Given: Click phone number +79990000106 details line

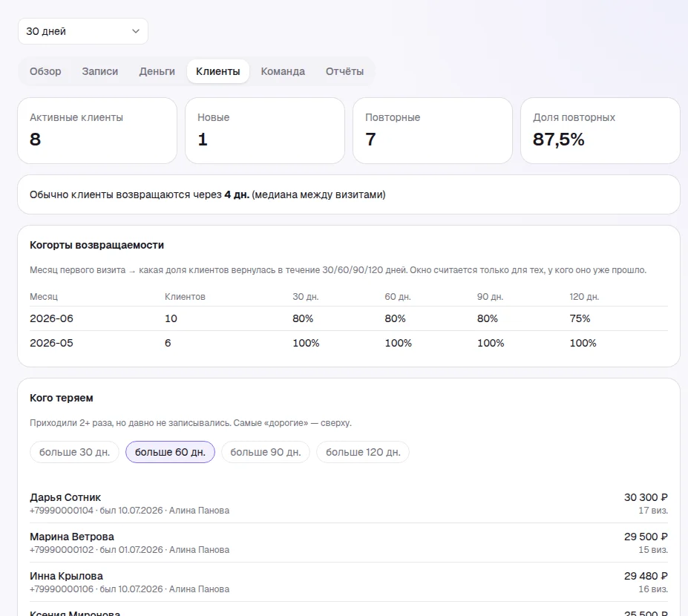Looking at the screenshot, I should click(x=129, y=589).
